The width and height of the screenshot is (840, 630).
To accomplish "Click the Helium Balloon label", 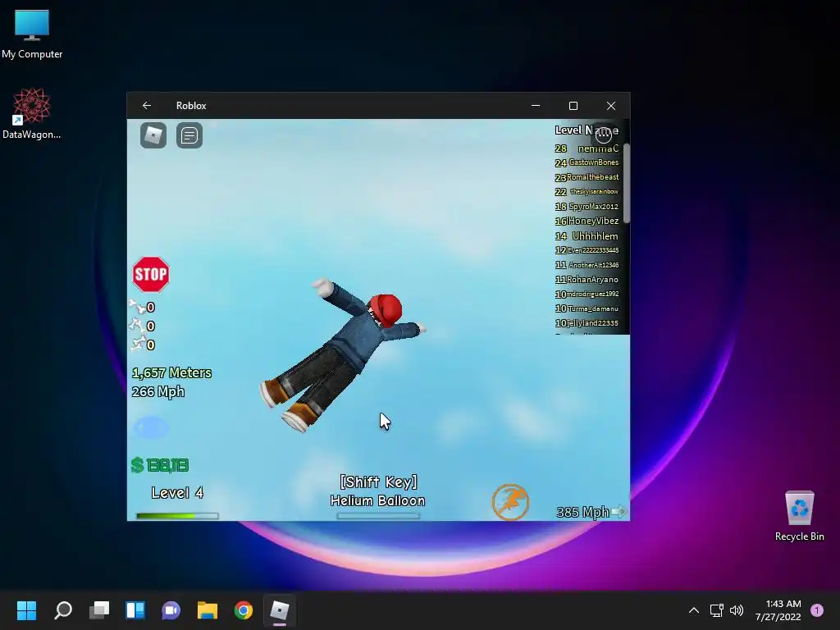I will 377,501.
